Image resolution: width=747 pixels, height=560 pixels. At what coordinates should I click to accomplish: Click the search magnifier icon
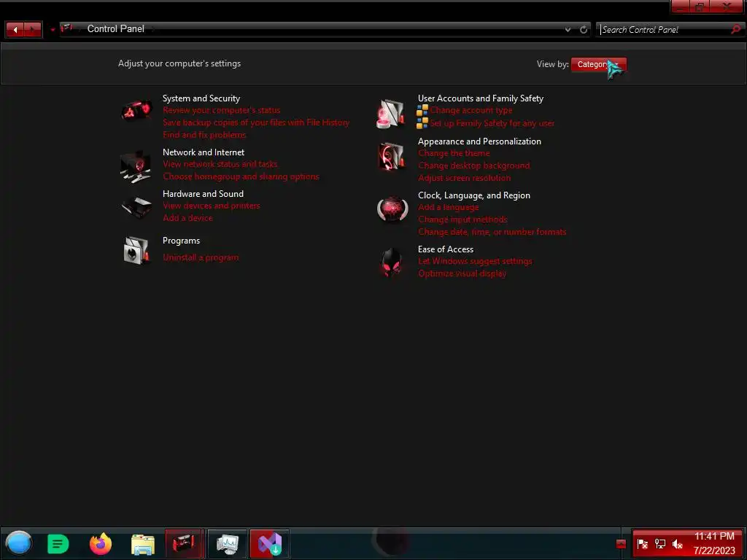point(735,29)
